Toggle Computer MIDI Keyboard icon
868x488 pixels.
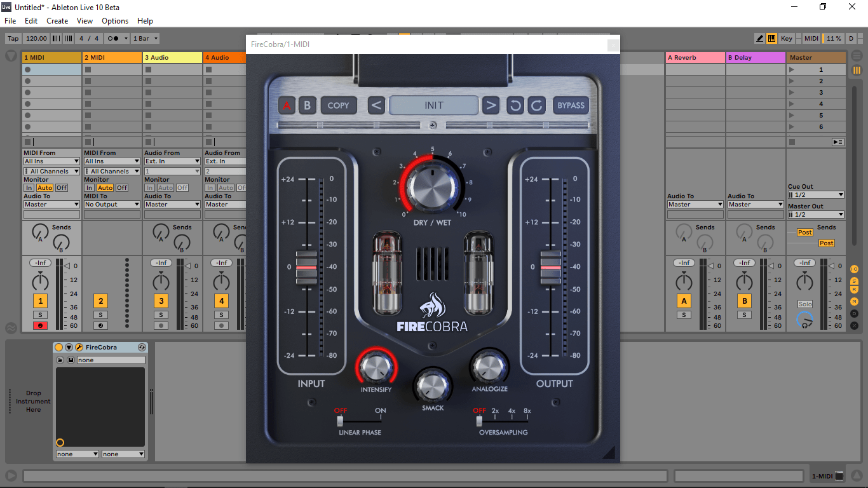point(771,39)
